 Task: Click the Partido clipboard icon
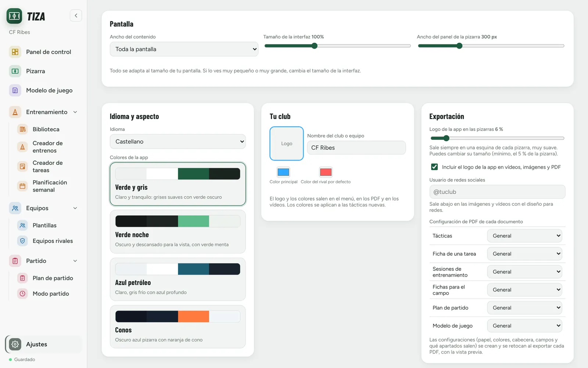tap(15, 261)
